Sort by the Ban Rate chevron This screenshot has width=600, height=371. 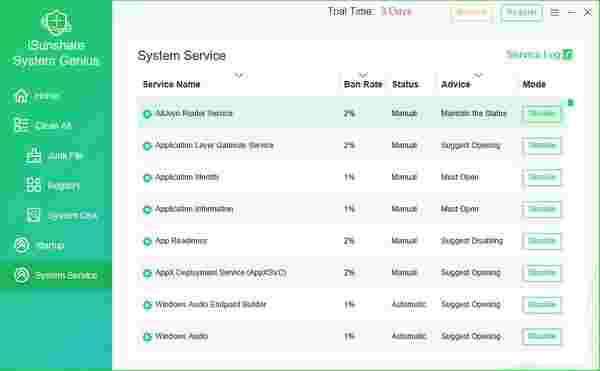363,75
